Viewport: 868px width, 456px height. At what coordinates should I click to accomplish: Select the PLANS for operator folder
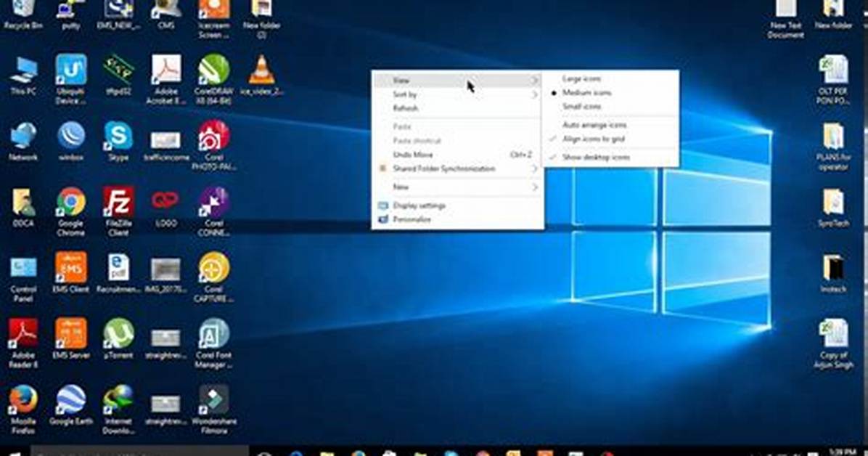click(x=833, y=146)
